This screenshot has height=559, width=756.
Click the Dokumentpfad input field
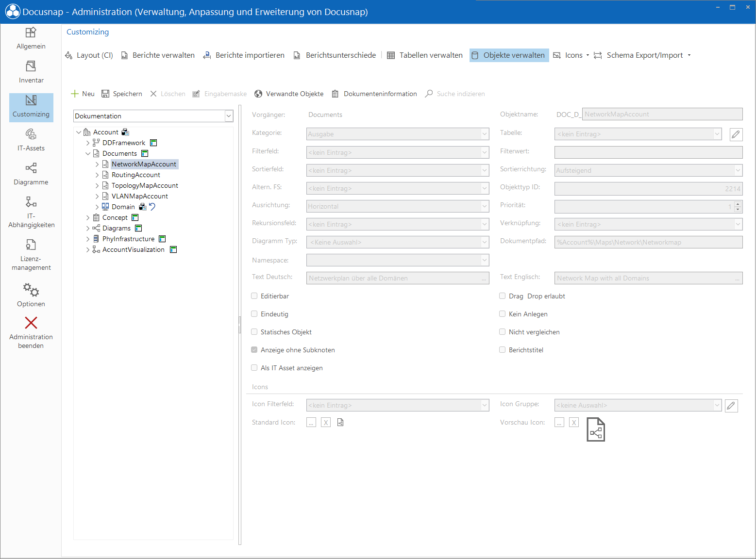(649, 242)
